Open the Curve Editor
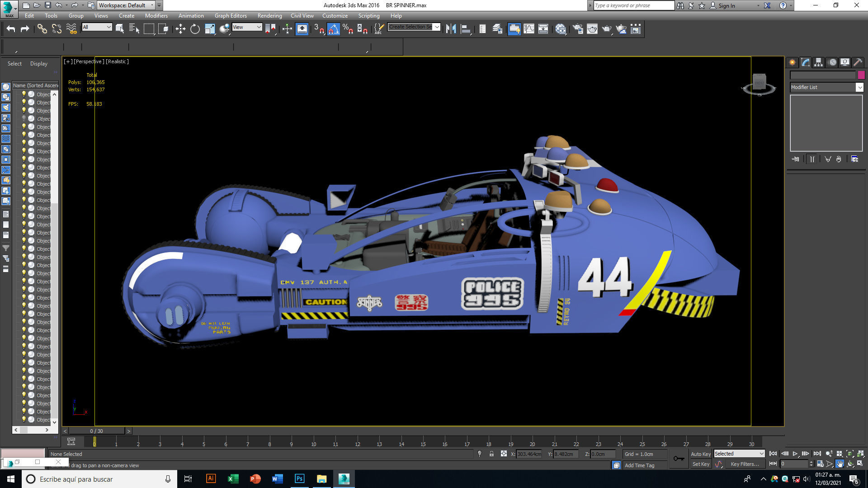Viewport: 868px width, 488px height. coord(529,29)
